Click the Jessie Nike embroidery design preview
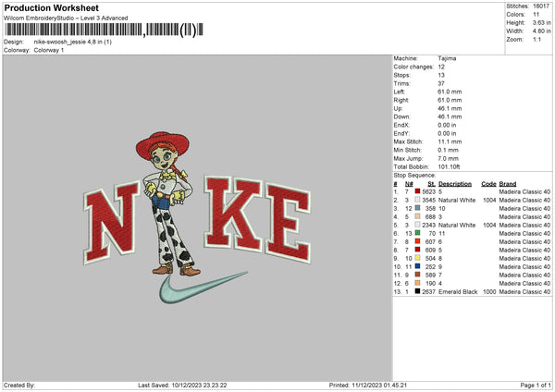The width and height of the screenshot is (555, 392). click(197, 217)
